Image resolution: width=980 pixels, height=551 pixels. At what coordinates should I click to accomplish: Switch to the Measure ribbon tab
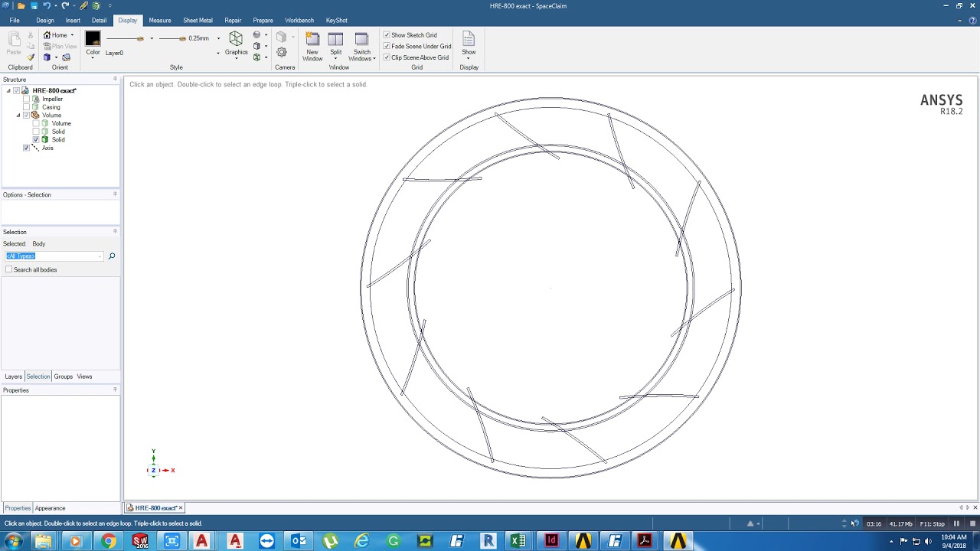pos(160,20)
